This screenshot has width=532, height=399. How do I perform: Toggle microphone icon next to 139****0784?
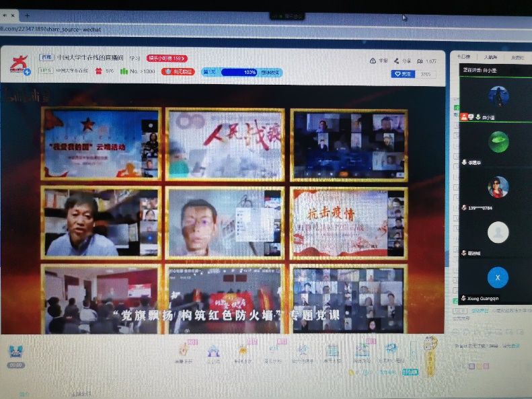464,208
